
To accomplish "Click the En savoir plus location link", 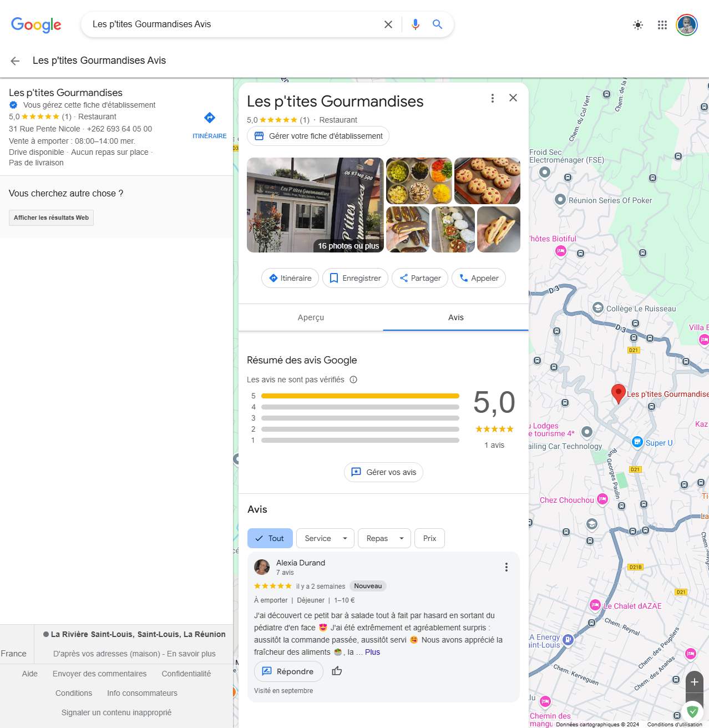I will click(191, 654).
